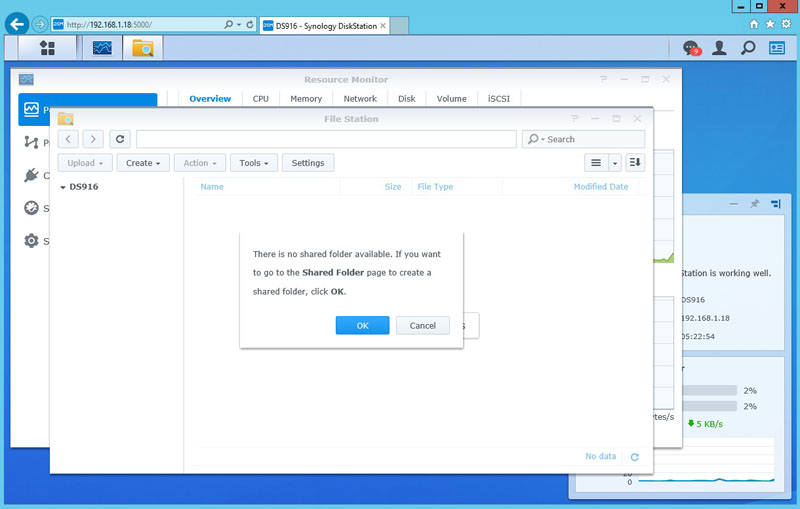Switch to File Station taskbar icon

coord(142,48)
